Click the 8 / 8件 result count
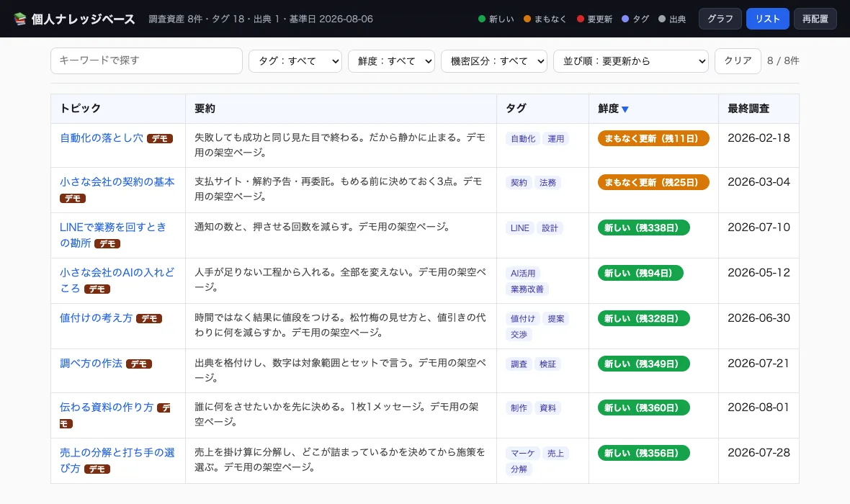Screen dimensions: 850x504 pos(783,60)
